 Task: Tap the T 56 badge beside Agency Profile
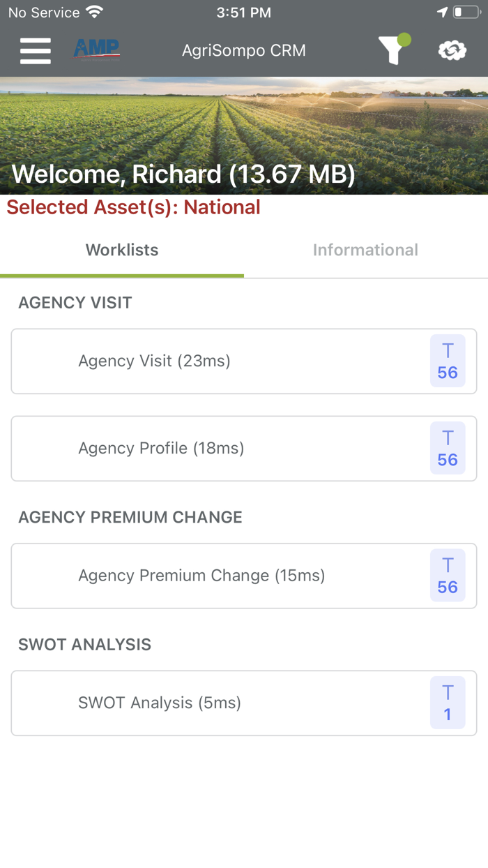[448, 448]
